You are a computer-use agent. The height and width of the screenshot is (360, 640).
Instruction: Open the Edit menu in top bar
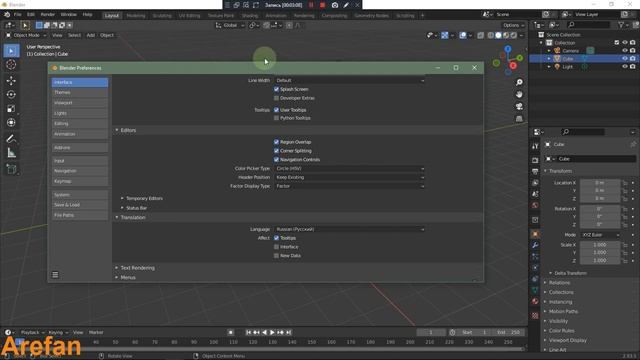(x=31, y=15)
